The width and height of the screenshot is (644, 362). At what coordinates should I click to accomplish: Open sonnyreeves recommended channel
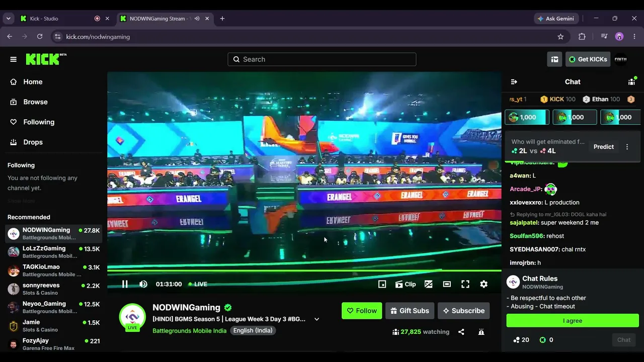(54, 289)
